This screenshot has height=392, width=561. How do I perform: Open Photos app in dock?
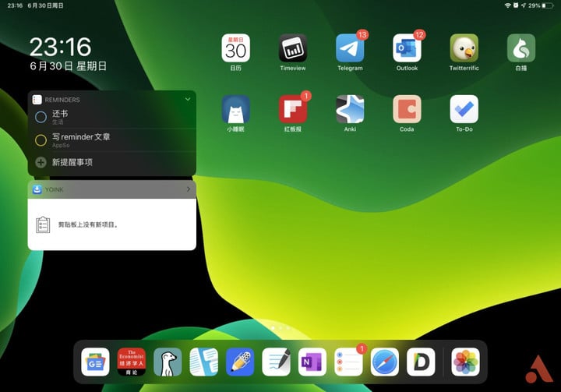(465, 362)
